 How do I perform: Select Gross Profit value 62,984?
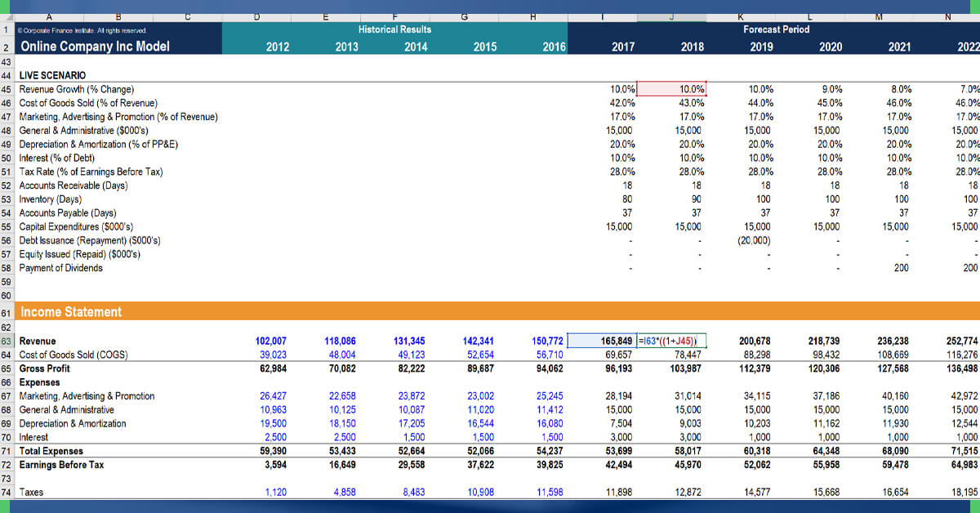[272, 368]
